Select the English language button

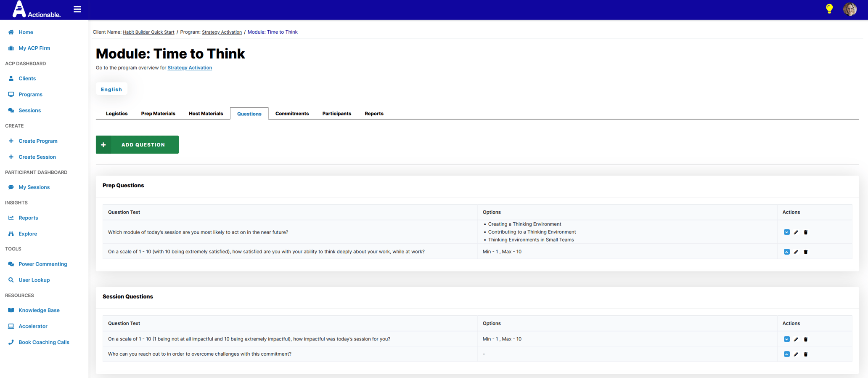111,89
